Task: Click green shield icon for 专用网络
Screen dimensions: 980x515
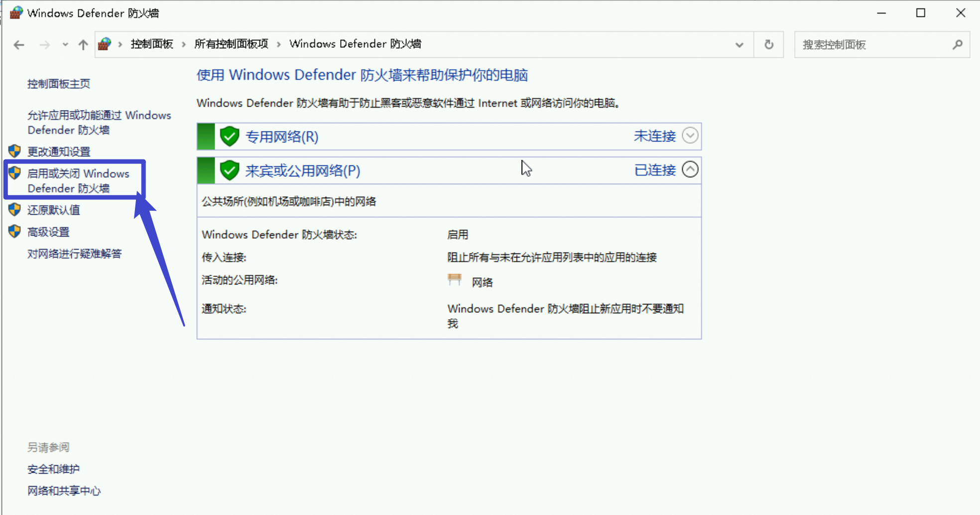Action: coord(230,136)
